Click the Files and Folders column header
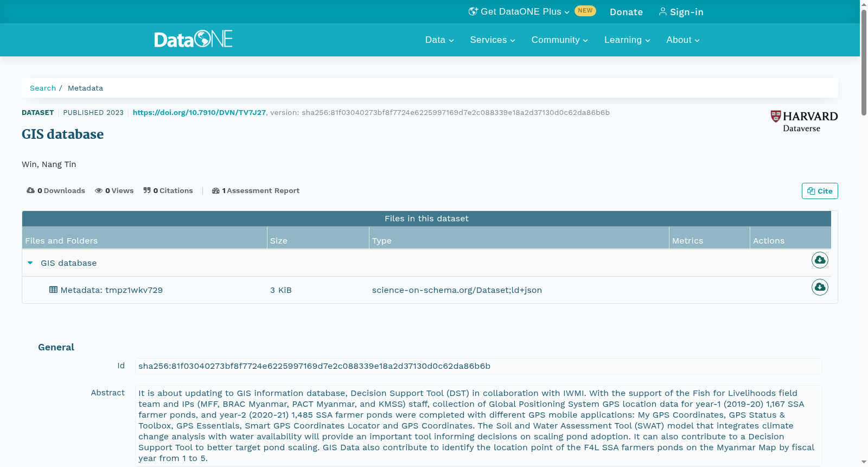868x467 pixels. 144,238
